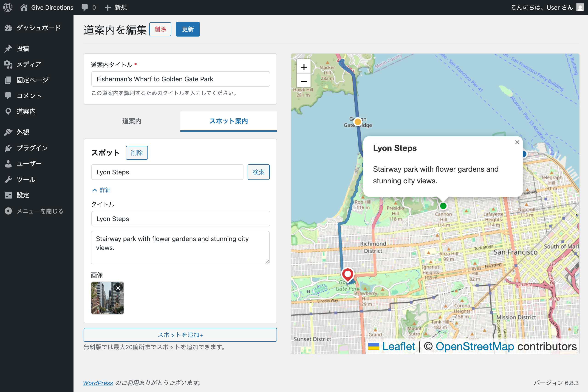Click the blue 更新 update button

click(x=188, y=29)
